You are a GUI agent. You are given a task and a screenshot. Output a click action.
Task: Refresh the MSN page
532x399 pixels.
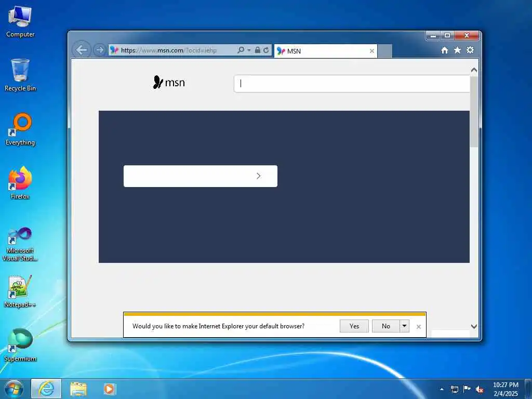(x=266, y=50)
